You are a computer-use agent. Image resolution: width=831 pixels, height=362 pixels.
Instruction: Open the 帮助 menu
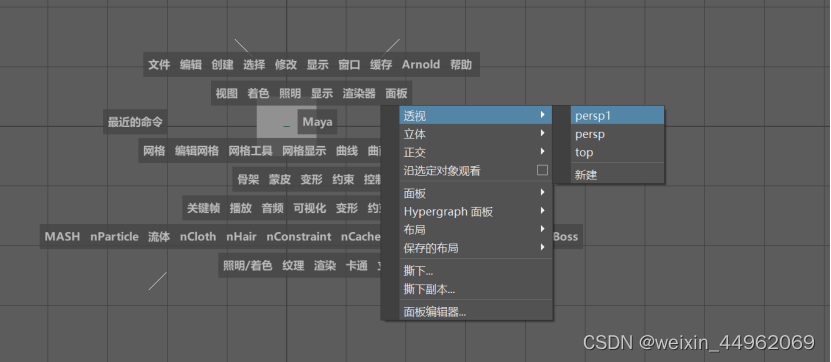click(461, 65)
